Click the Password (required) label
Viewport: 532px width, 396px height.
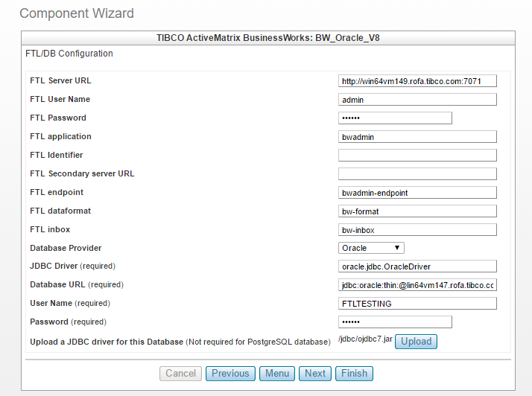[69, 322]
